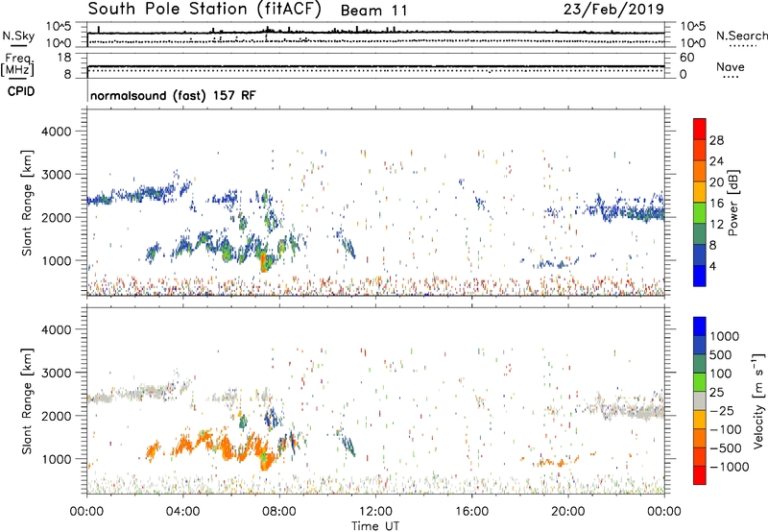Click the "16:00" time tick label
The image size is (768, 532).
tap(471, 512)
